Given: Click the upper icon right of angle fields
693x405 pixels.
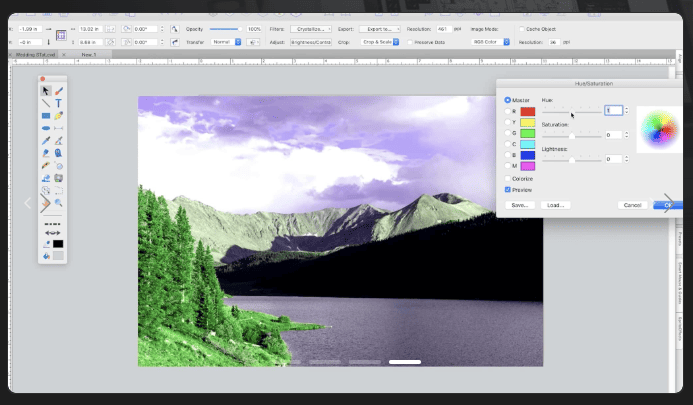Looking at the screenshot, I should tap(175, 29).
